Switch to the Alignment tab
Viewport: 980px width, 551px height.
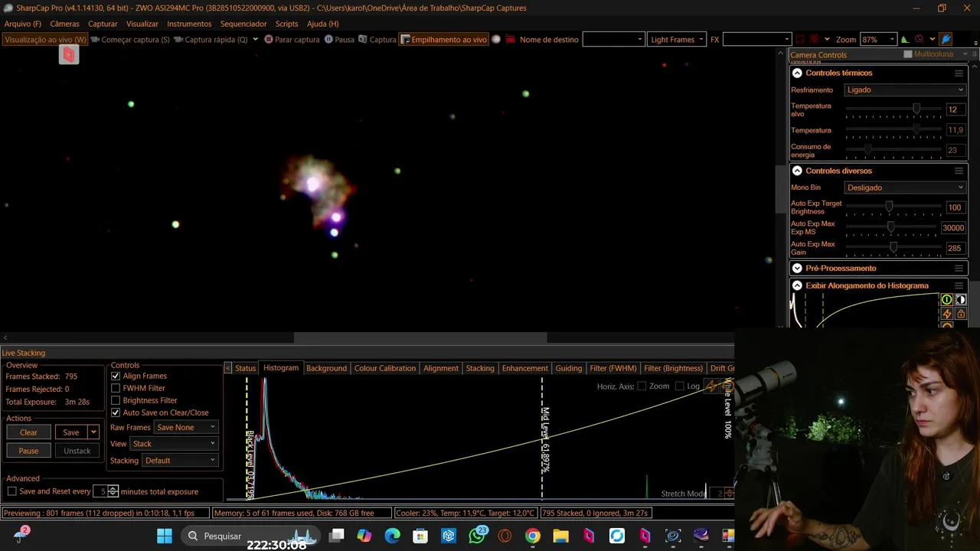441,368
